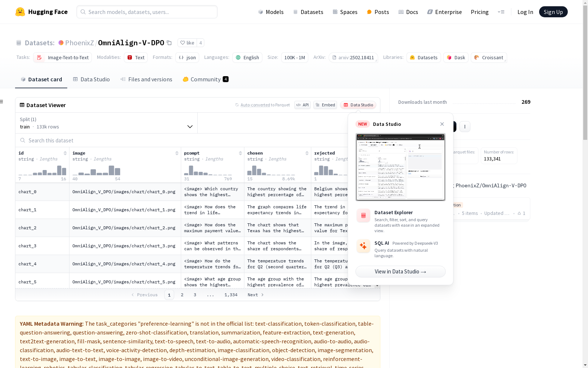Sort the table by the prompt column

point(240,153)
